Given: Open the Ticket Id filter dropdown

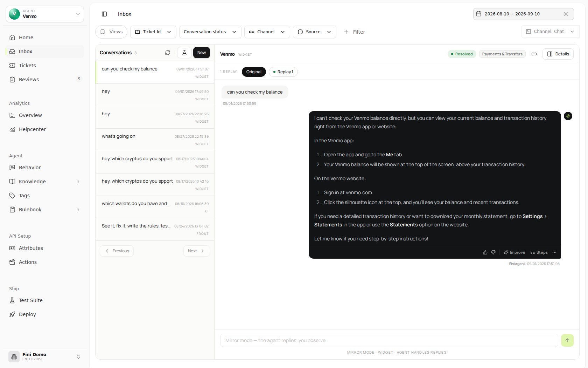Looking at the screenshot, I should click(x=153, y=32).
